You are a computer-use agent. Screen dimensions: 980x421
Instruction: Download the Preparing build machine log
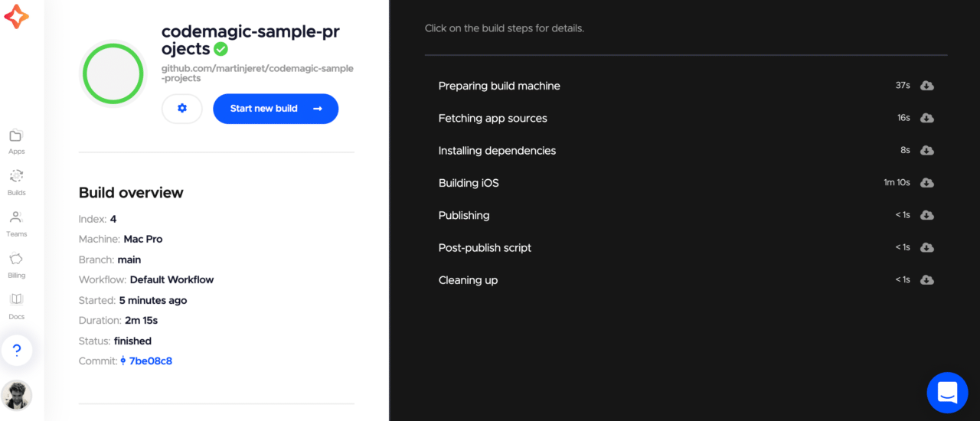(x=926, y=86)
